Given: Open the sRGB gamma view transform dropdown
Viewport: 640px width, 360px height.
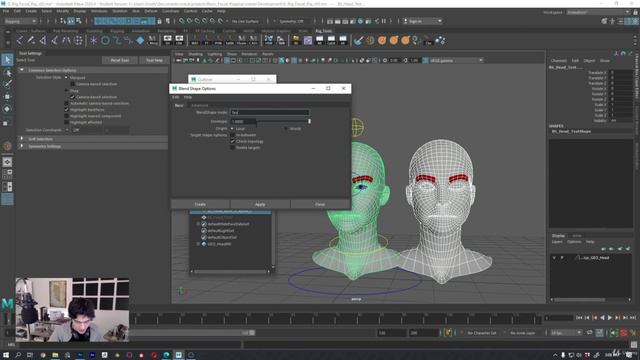Looking at the screenshot, I should pyautogui.click(x=456, y=60).
